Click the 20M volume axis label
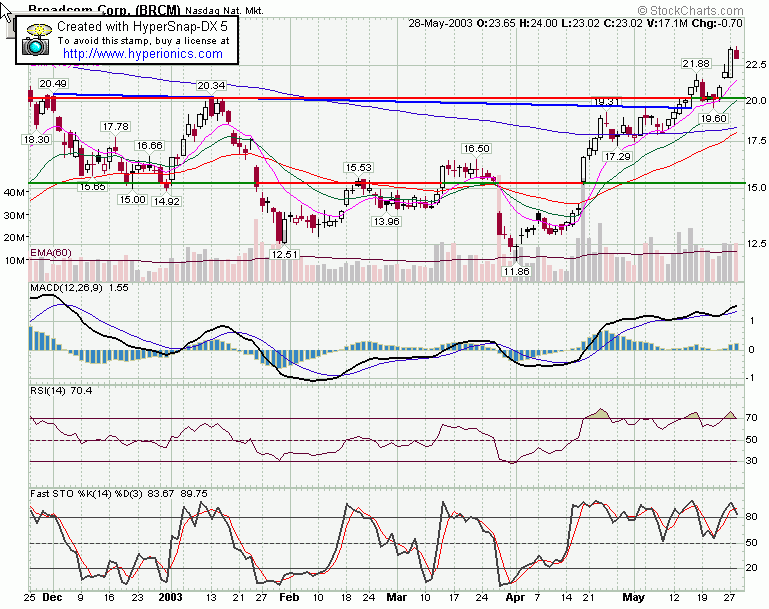 14,237
